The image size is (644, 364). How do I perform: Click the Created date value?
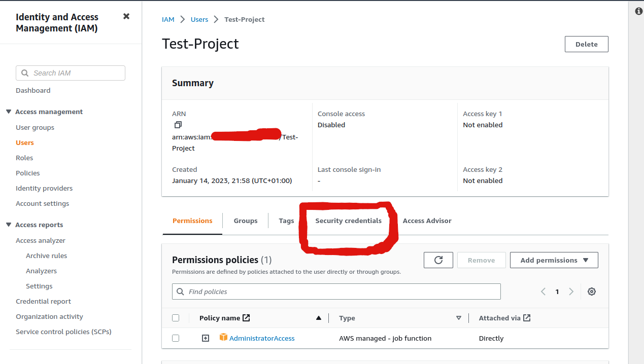tap(232, 180)
